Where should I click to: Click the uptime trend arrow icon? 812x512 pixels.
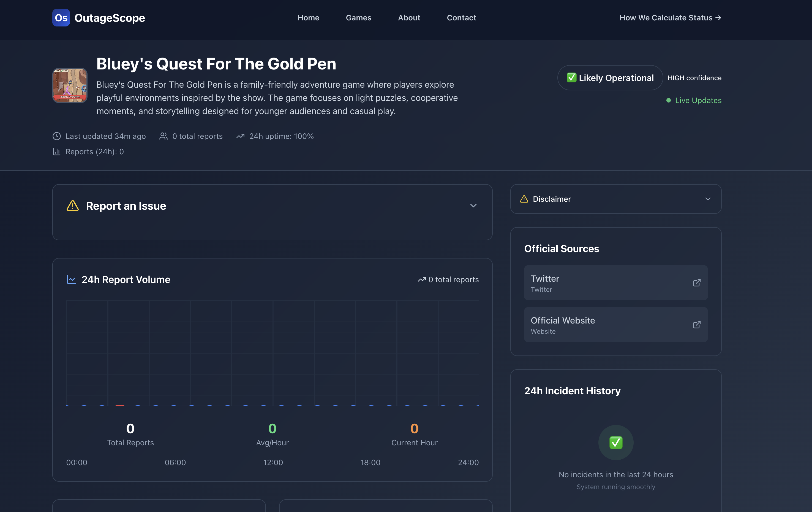(x=240, y=136)
